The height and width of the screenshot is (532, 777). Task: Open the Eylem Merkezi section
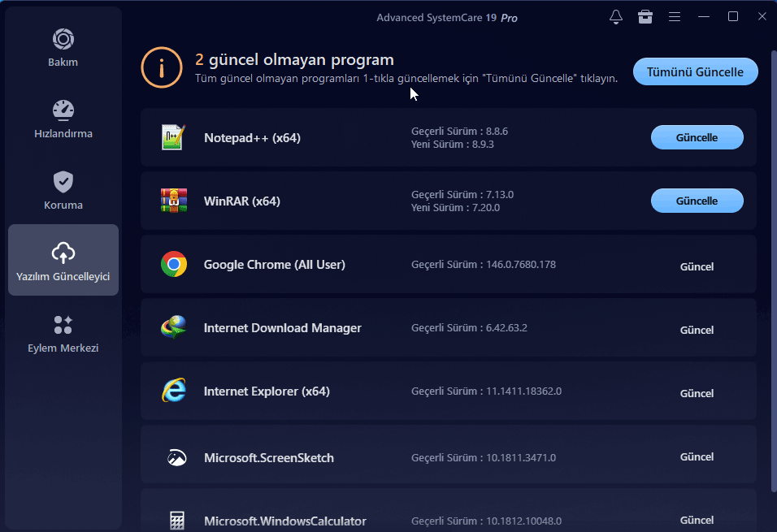click(63, 335)
